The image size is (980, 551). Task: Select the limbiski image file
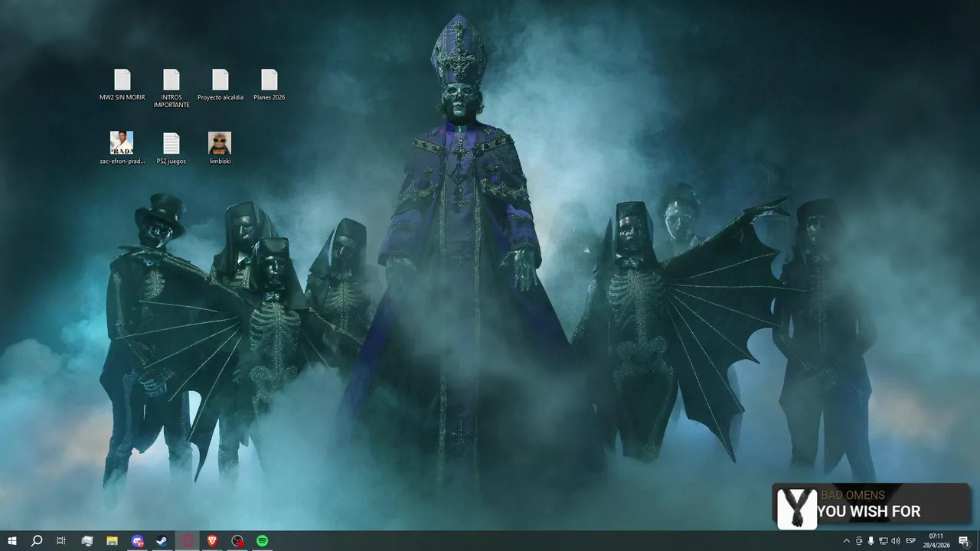(x=220, y=148)
